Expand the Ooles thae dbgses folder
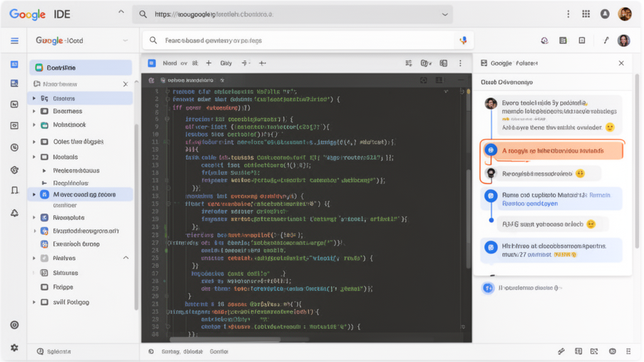The height and width of the screenshot is (362, 644). [34, 141]
